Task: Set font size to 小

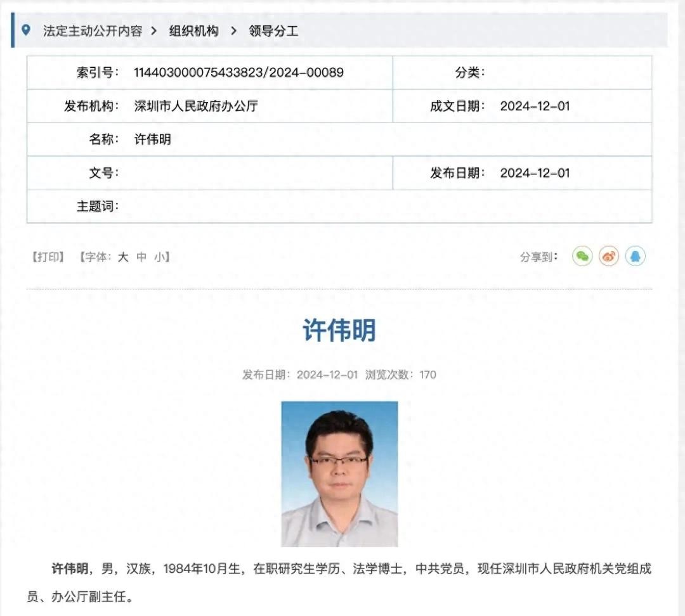Action: [159, 257]
